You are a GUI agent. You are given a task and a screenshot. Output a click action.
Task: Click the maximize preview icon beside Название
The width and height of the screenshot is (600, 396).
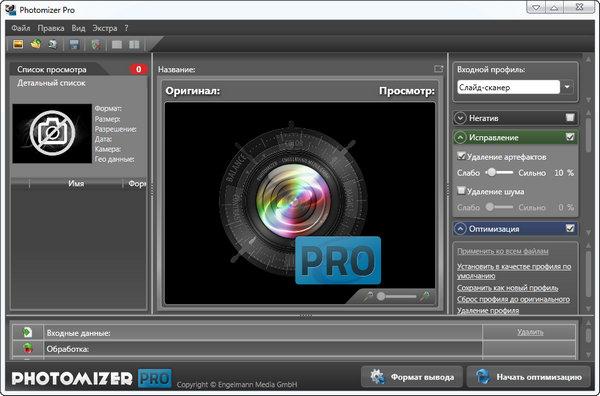(x=439, y=69)
